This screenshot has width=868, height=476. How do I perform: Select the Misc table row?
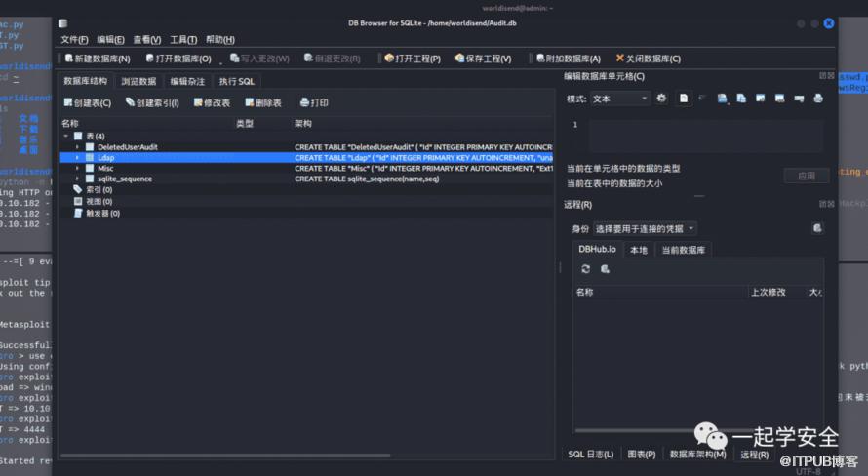pyautogui.click(x=306, y=169)
